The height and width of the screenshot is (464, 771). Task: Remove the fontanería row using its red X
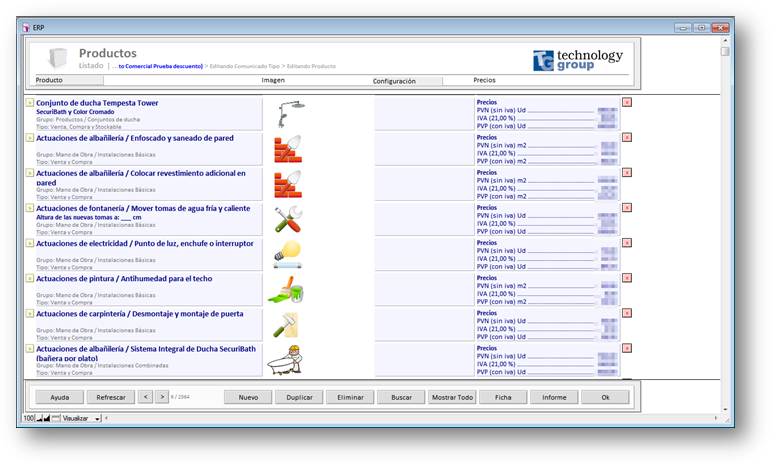(627, 207)
